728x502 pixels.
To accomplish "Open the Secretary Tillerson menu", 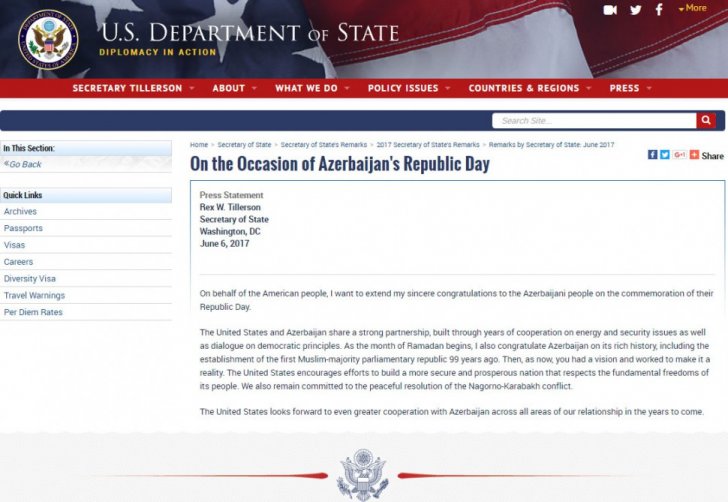I will click(x=127, y=88).
